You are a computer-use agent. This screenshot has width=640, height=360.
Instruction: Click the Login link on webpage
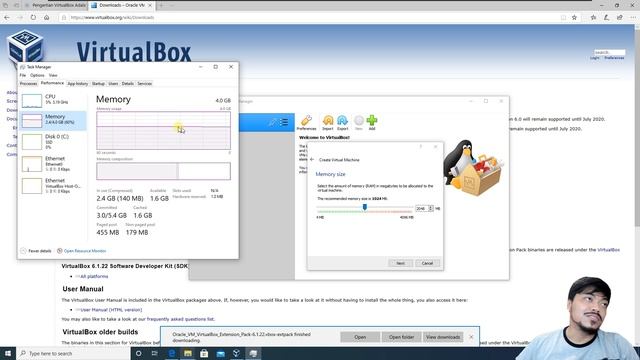coord(594,58)
